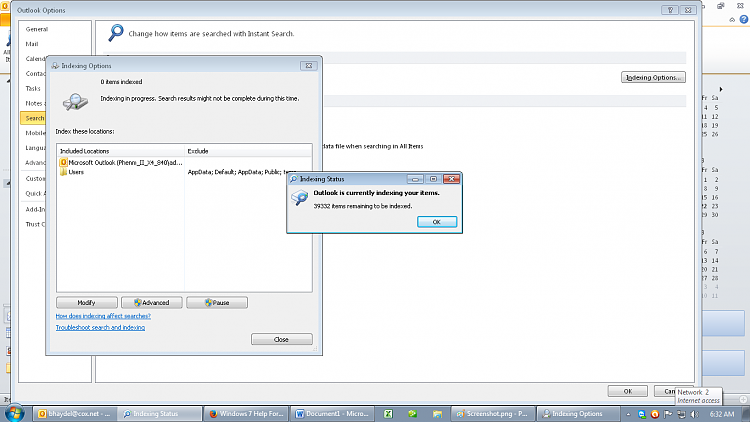Viewport: 750px width, 422px height.
Task: Click the network tray icon
Action: tap(682, 414)
